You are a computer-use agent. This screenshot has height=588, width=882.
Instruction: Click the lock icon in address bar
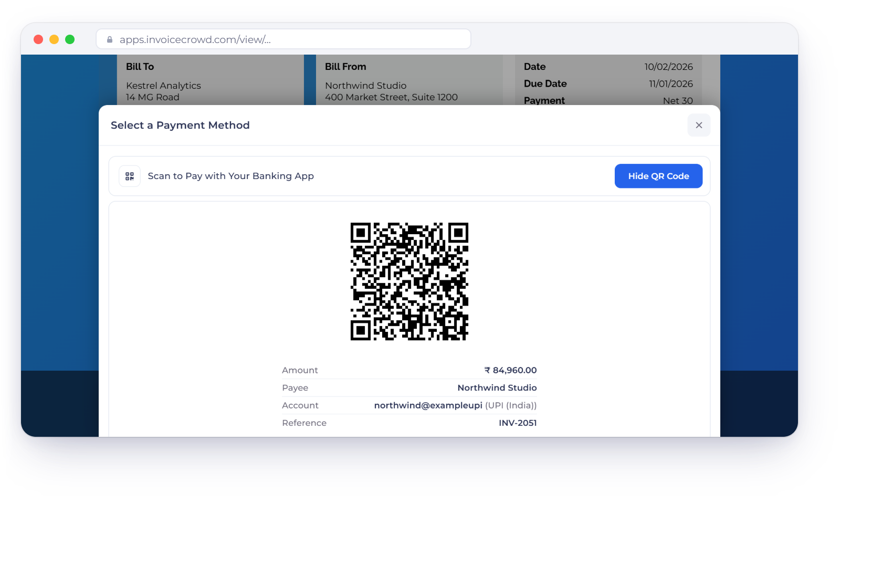[110, 39]
